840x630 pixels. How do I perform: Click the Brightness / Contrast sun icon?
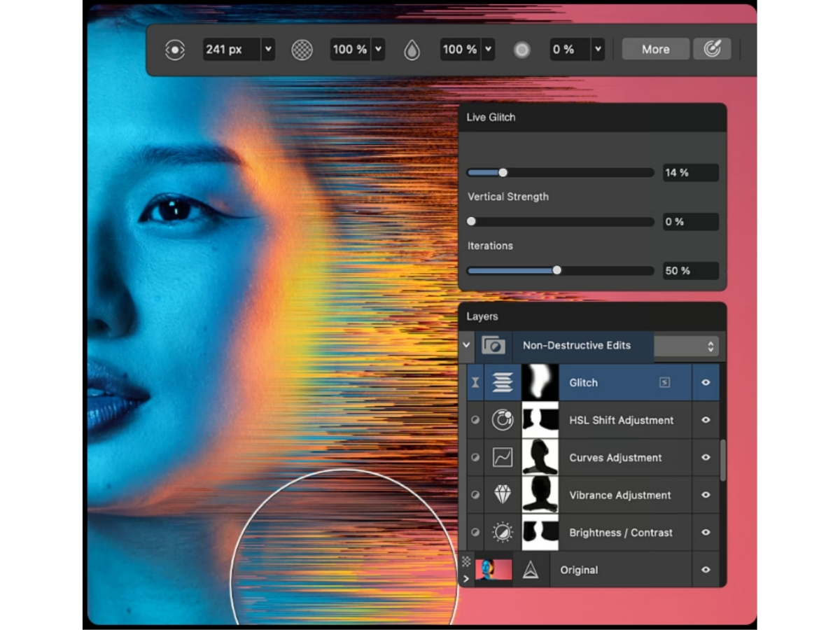[503, 533]
